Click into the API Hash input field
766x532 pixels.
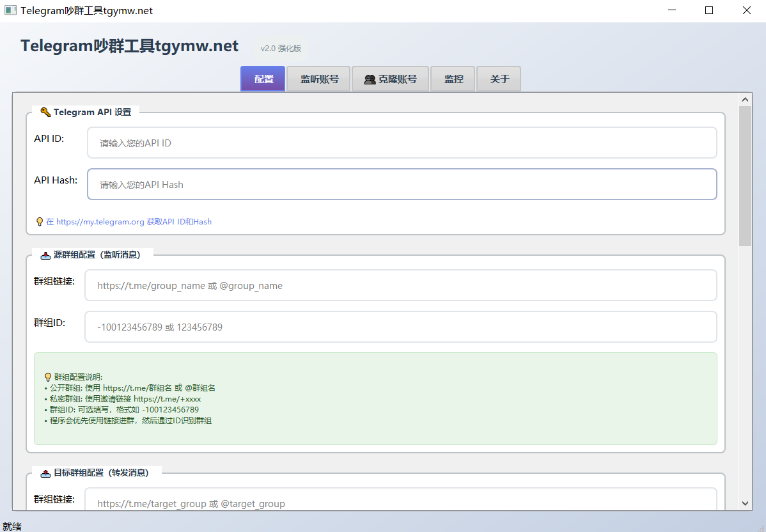tap(402, 185)
